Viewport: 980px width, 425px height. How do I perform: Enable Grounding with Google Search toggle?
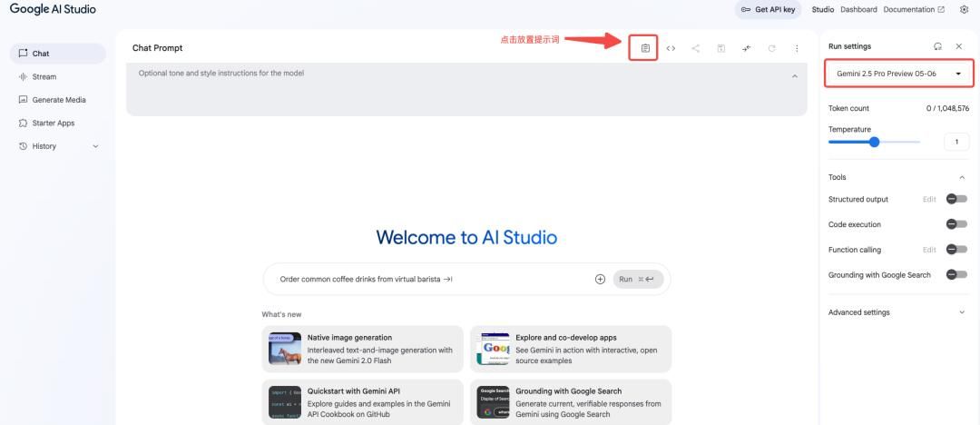click(956, 274)
